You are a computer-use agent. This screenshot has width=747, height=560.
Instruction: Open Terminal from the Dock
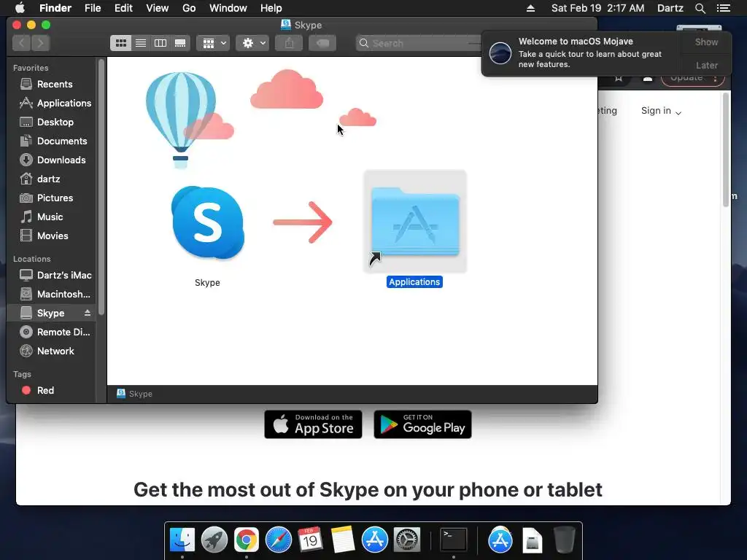point(454,540)
